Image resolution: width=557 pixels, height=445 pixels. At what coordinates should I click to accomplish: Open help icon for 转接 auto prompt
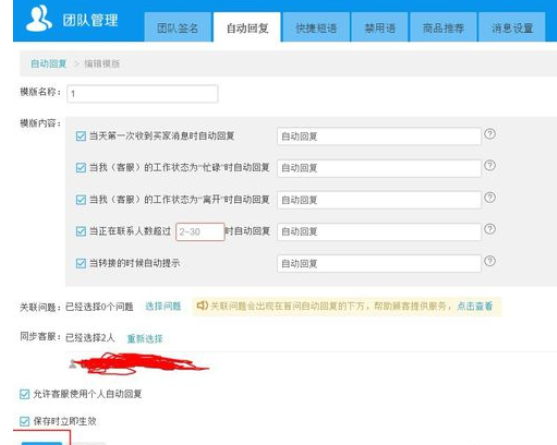click(x=490, y=261)
